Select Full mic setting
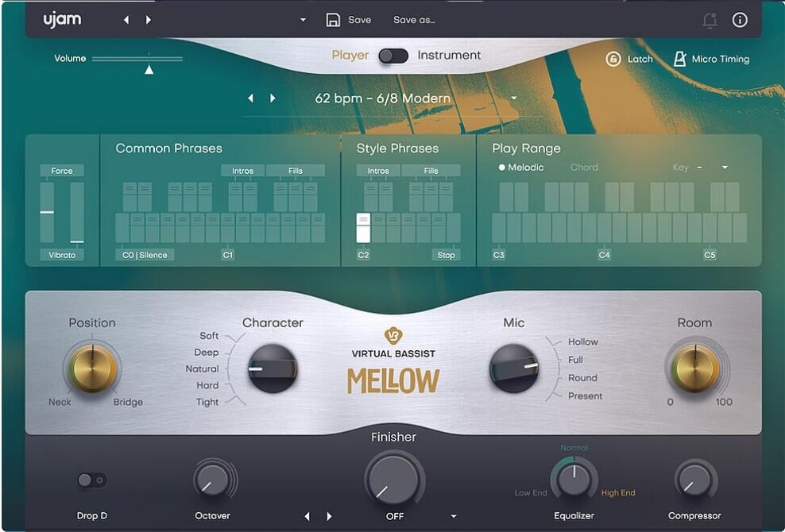The height and width of the screenshot is (532, 785). point(575,360)
